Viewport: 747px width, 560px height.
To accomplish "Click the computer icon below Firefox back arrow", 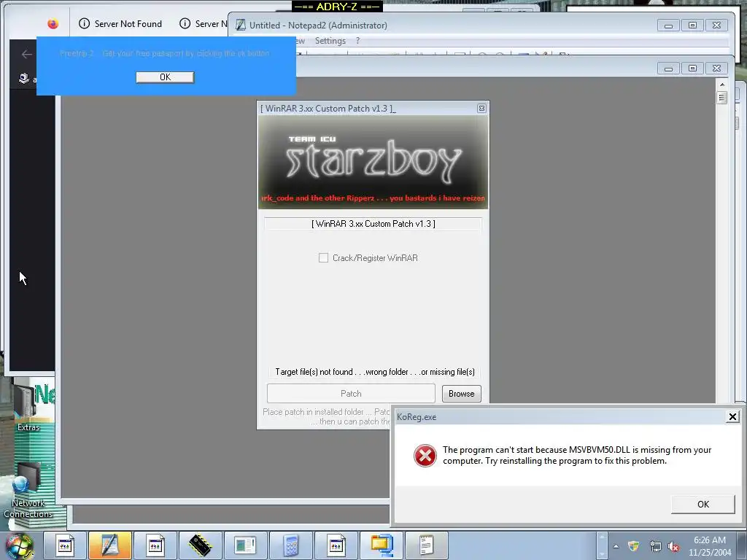I will (x=24, y=78).
